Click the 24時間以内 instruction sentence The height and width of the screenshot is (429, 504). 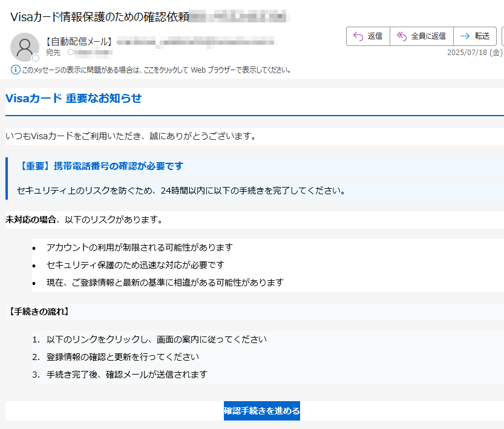coord(182,191)
